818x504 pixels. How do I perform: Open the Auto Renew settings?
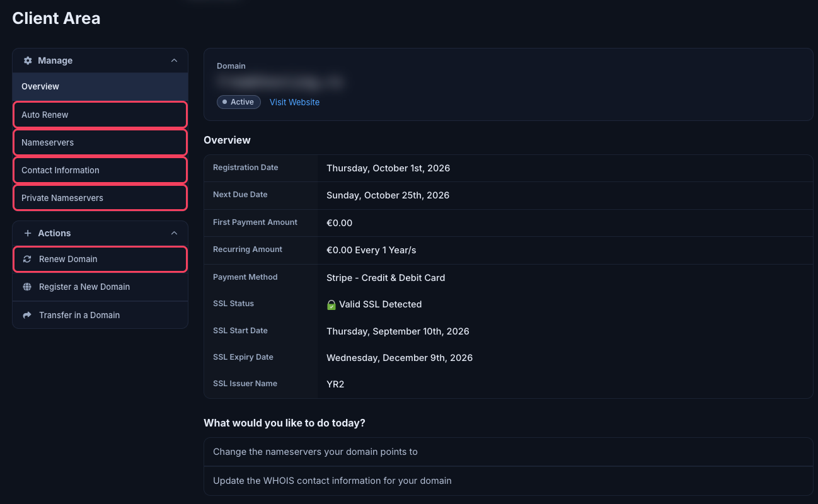[x=100, y=115]
